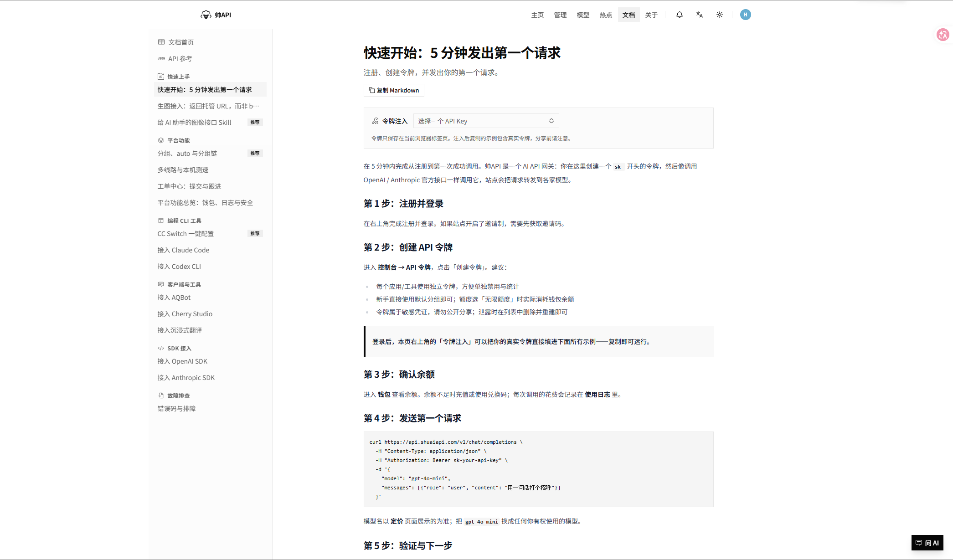The height and width of the screenshot is (560, 953).
Task: Open 接入 OpenAI SDK page
Action: 210,361
